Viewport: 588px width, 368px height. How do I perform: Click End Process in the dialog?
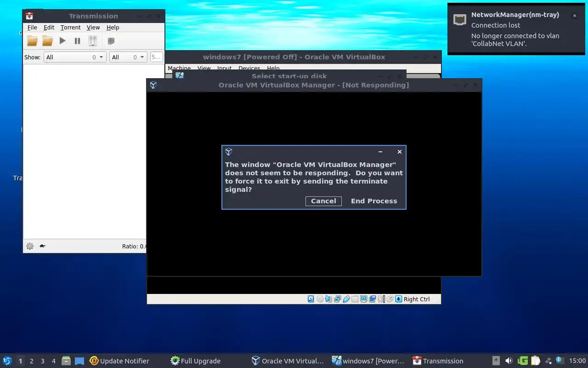374,201
